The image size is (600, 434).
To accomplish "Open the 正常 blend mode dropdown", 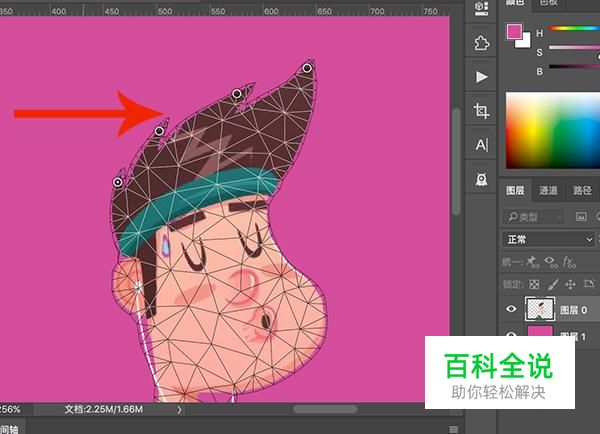I will pyautogui.click(x=548, y=240).
